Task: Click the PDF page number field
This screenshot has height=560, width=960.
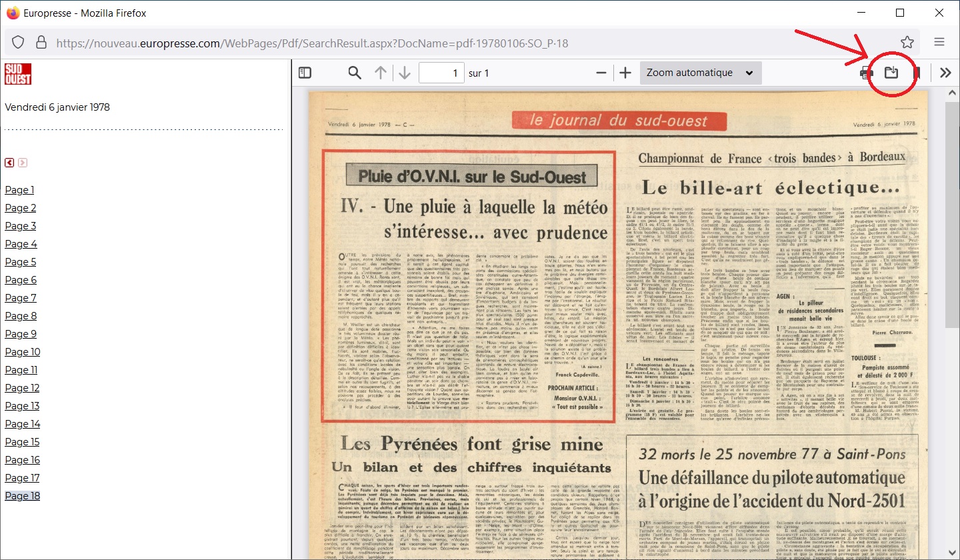Action: [x=441, y=73]
